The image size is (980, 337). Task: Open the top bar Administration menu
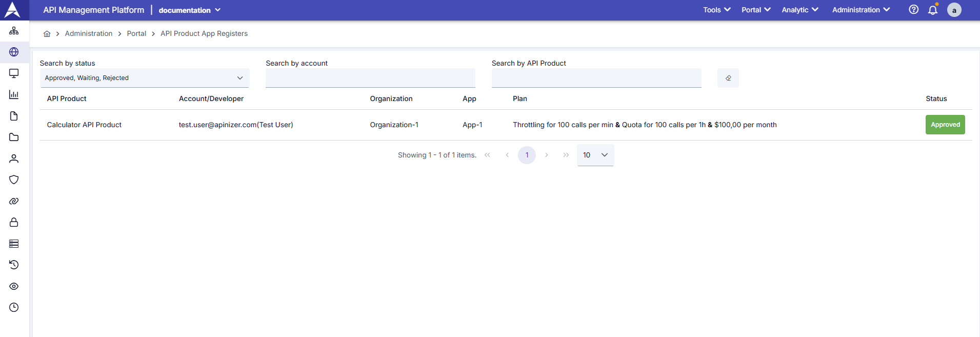(861, 10)
